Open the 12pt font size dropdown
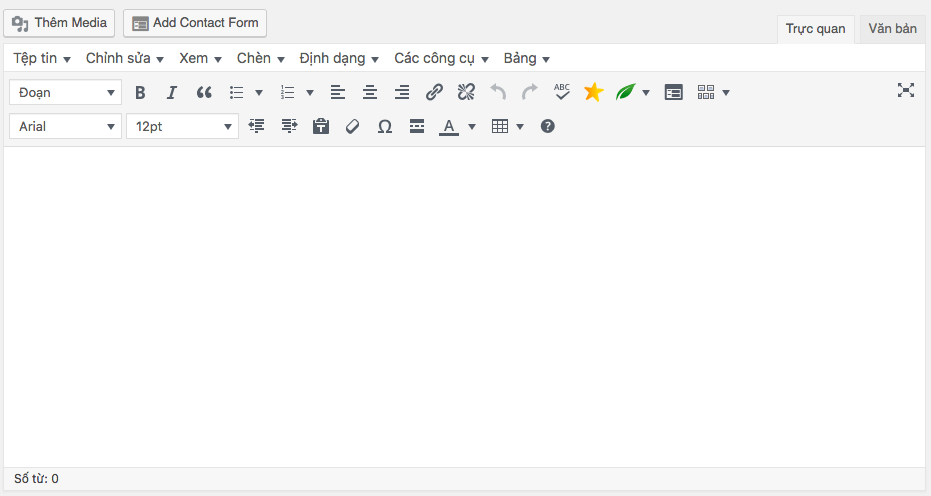This screenshot has width=931, height=496. (x=182, y=127)
